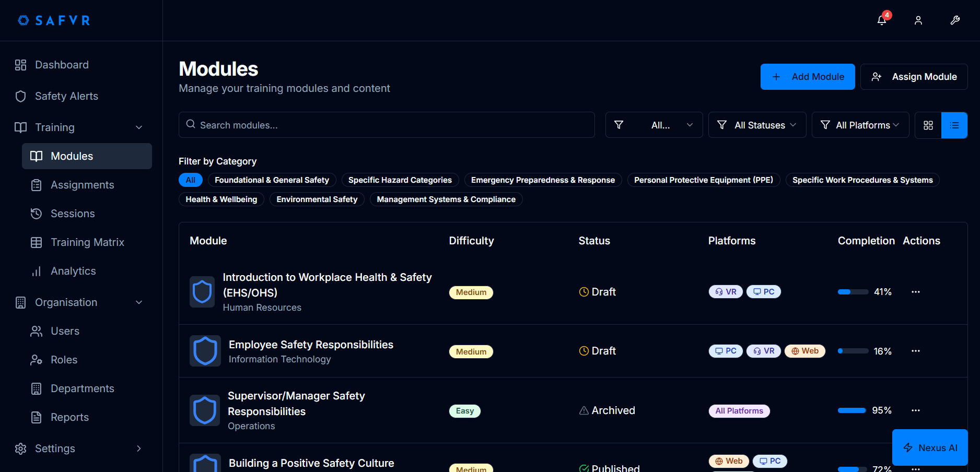Click the Reports document icon
The image size is (980, 472).
(x=36, y=417)
